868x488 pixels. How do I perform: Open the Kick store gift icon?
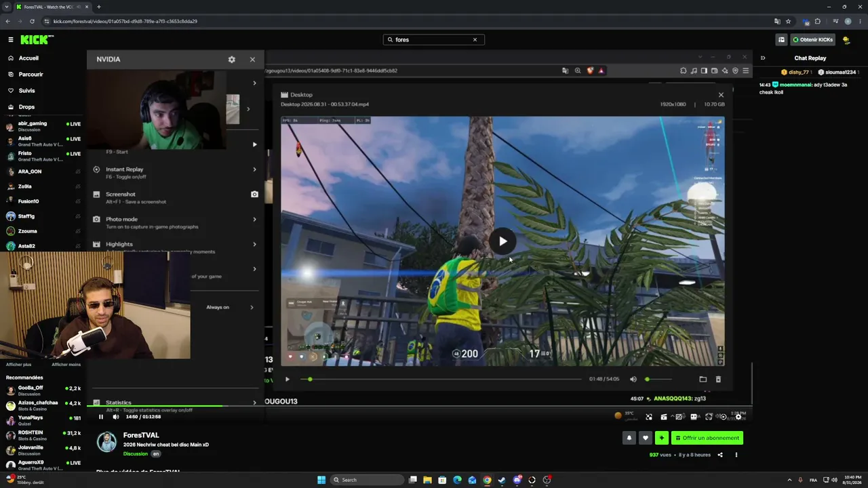[x=781, y=40]
